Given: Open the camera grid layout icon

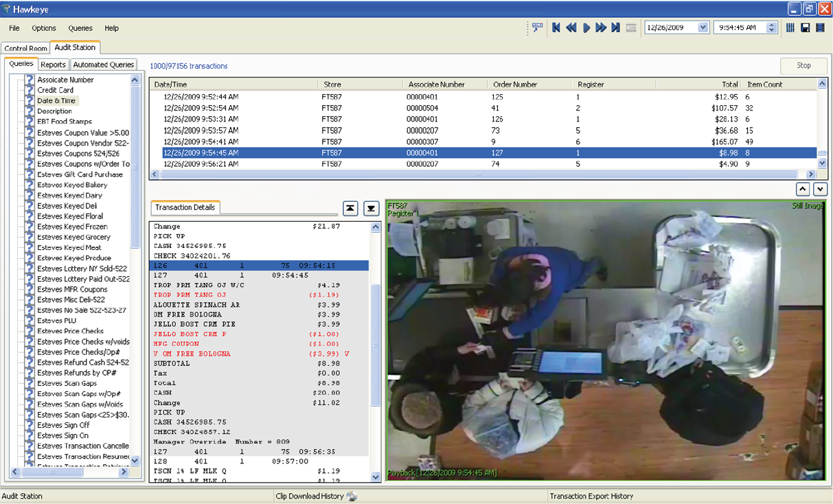Looking at the screenshot, I should 790,27.
